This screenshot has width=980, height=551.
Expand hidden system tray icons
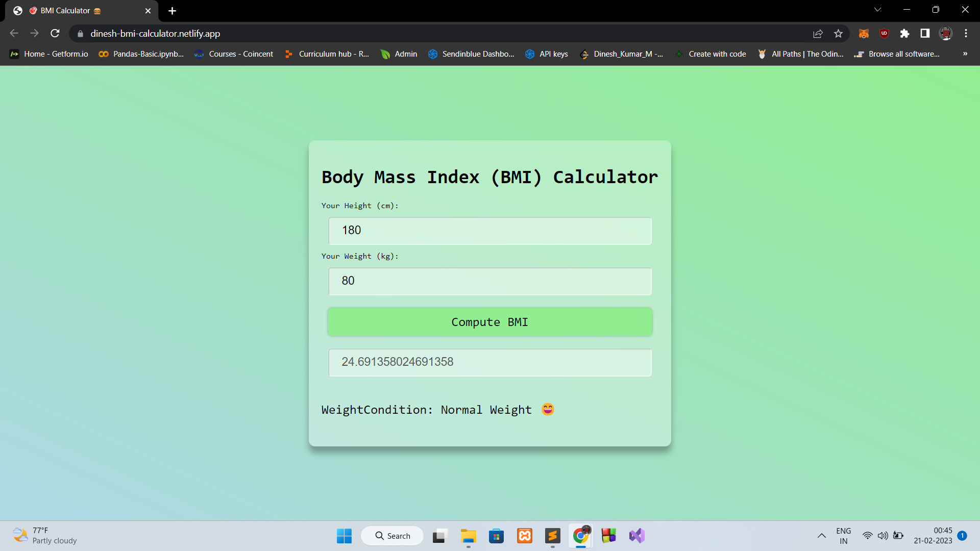coord(822,536)
